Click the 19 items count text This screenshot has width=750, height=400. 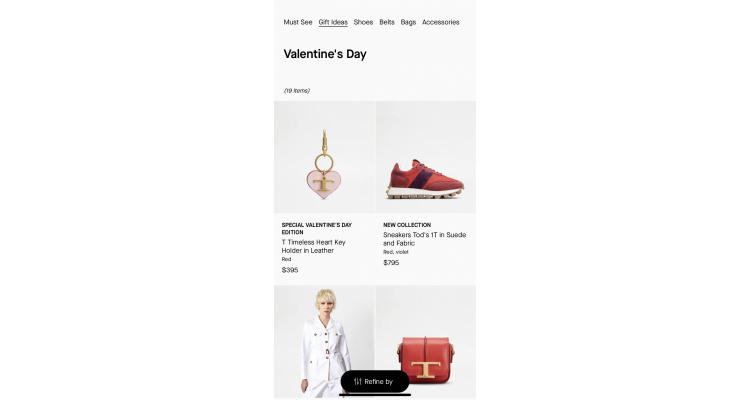(297, 90)
